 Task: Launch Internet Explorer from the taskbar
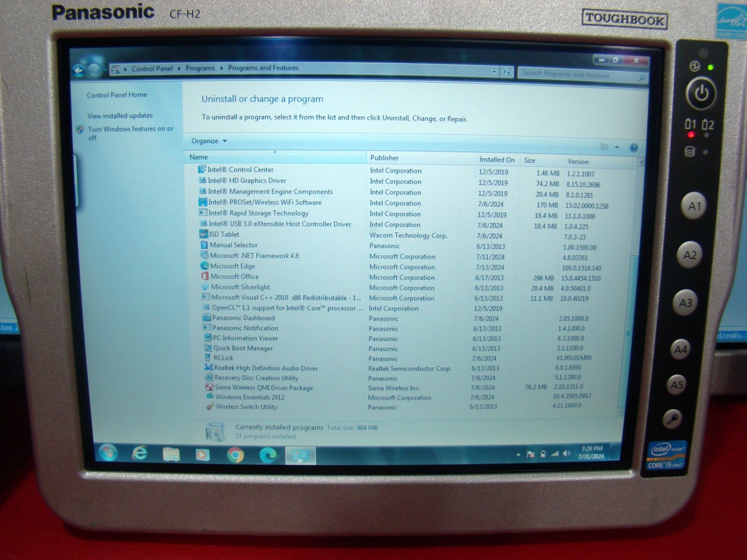(139, 453)
